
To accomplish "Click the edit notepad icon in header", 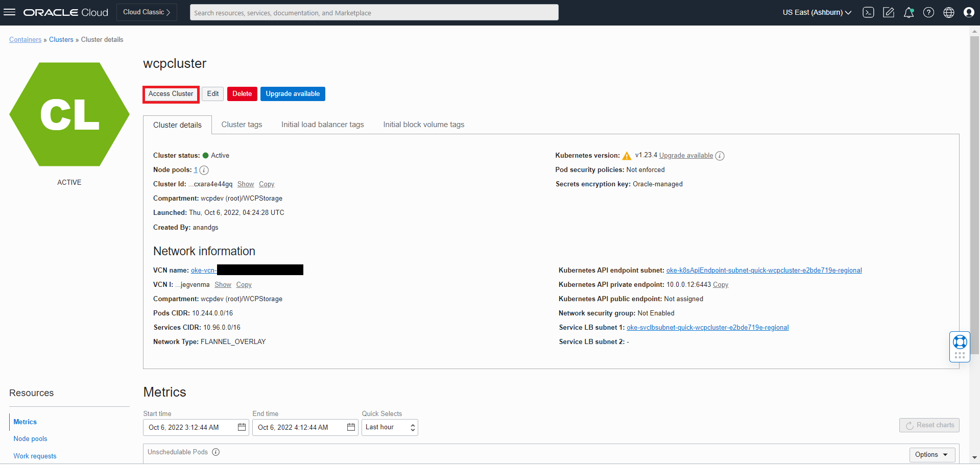I will 889,12.
